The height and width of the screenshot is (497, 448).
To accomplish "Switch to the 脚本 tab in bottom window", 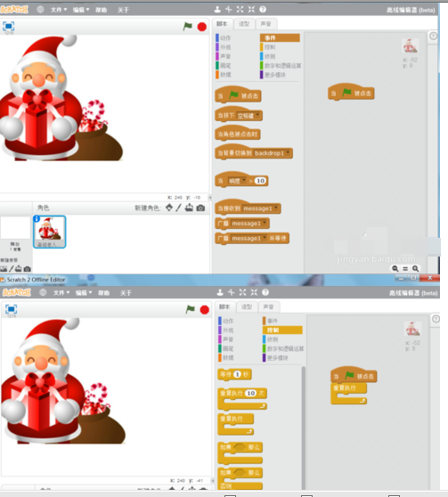I will pyautogui.click(x=224, y=306).
